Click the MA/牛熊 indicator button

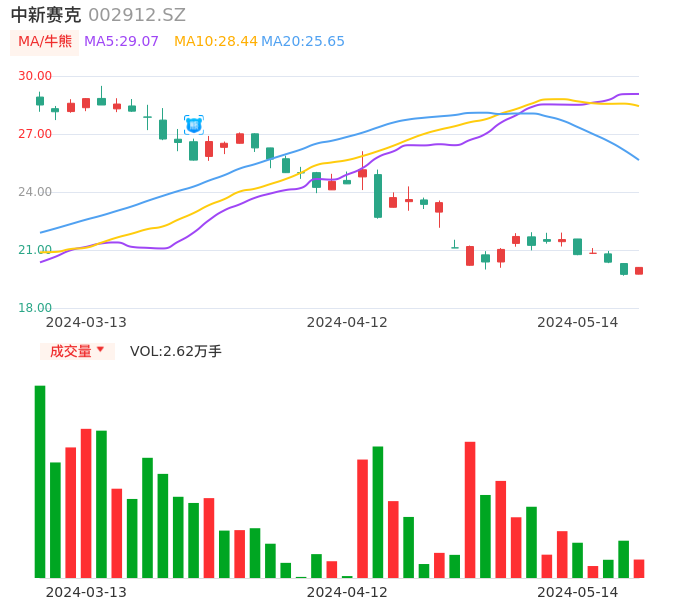(45, 42)
